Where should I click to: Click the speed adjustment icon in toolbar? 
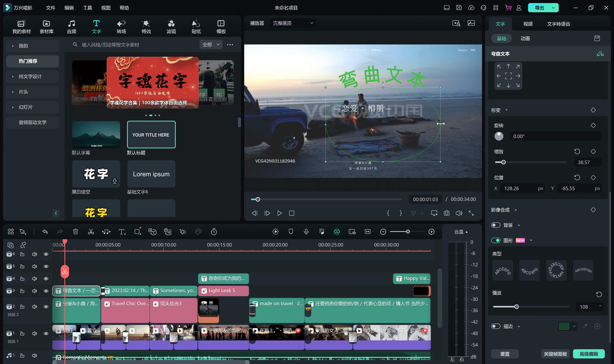(214, 231)
